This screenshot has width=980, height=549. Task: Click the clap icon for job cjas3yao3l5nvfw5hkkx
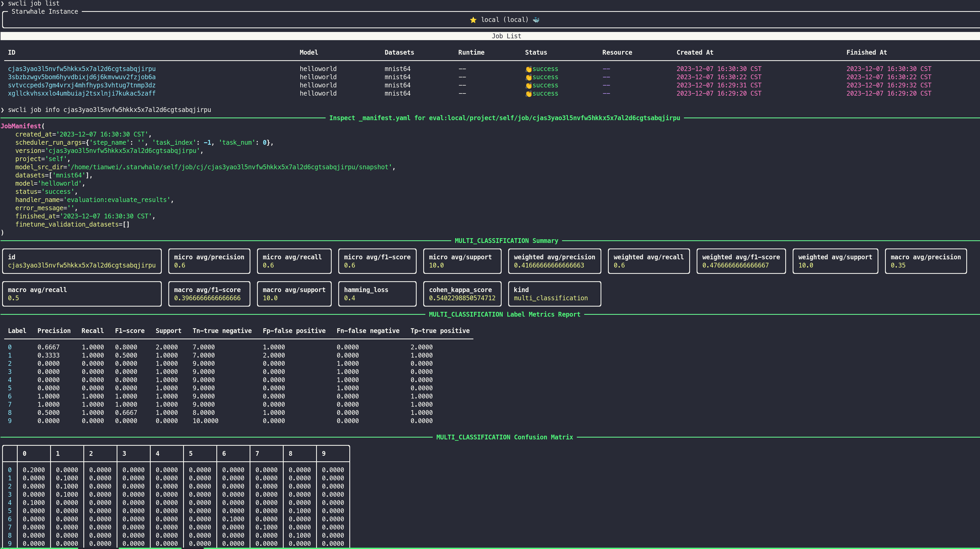click(x=529, y=69)
